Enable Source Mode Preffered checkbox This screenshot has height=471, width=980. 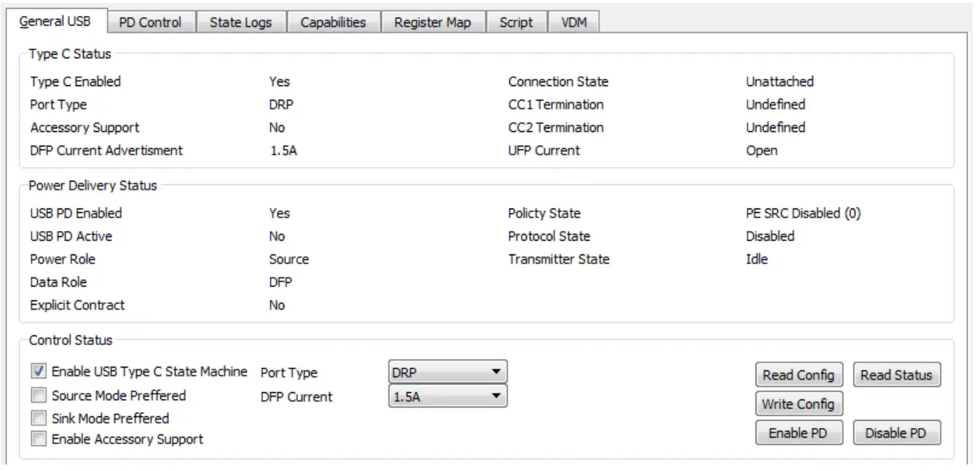[x=39, y=396]
